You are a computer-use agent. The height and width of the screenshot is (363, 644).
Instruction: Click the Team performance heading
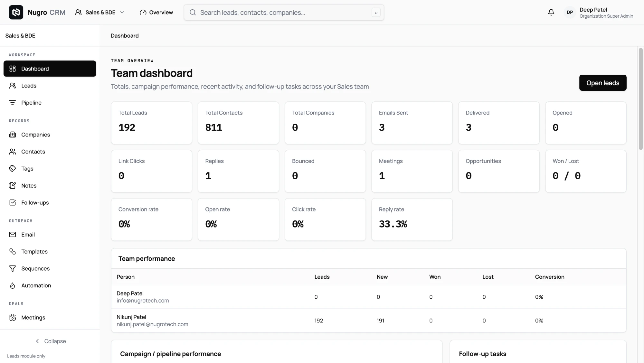pyautogui.click(x=147, y=259)
